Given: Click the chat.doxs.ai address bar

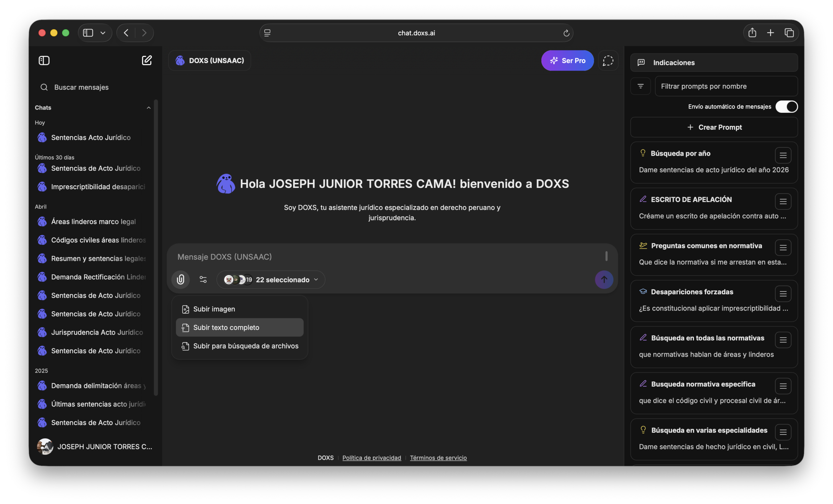Looking at the screenshot, I should click(x=416, y=33).
